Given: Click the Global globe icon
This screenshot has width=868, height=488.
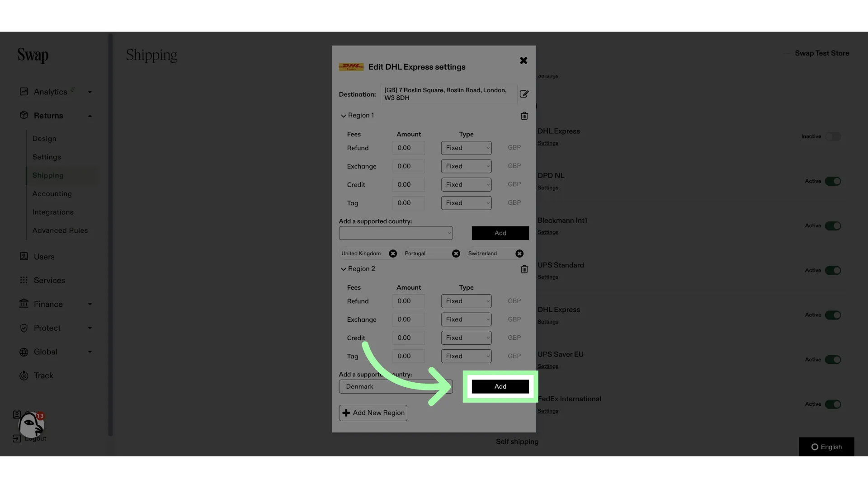Looking at the screenshot, I should click(x=24, y=352).
